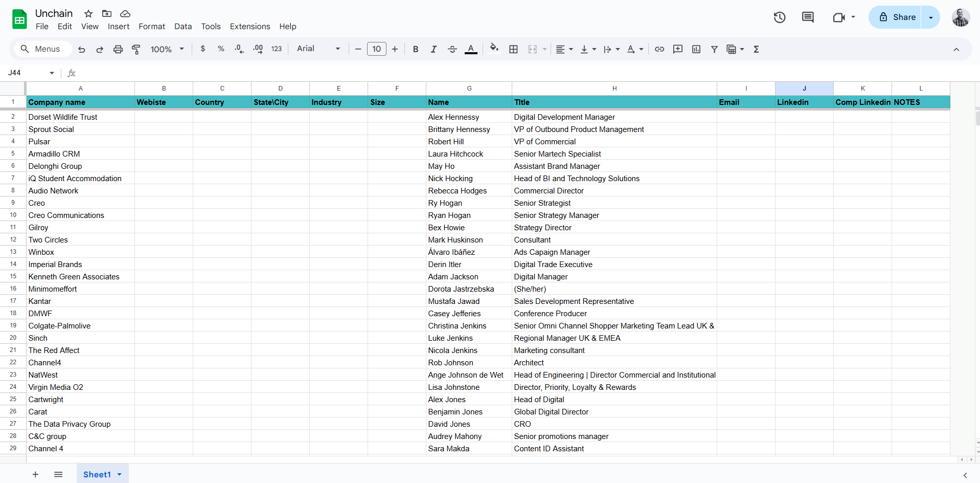Select column H header
This screenshot has width=980, height=483.
click(614, 89)
